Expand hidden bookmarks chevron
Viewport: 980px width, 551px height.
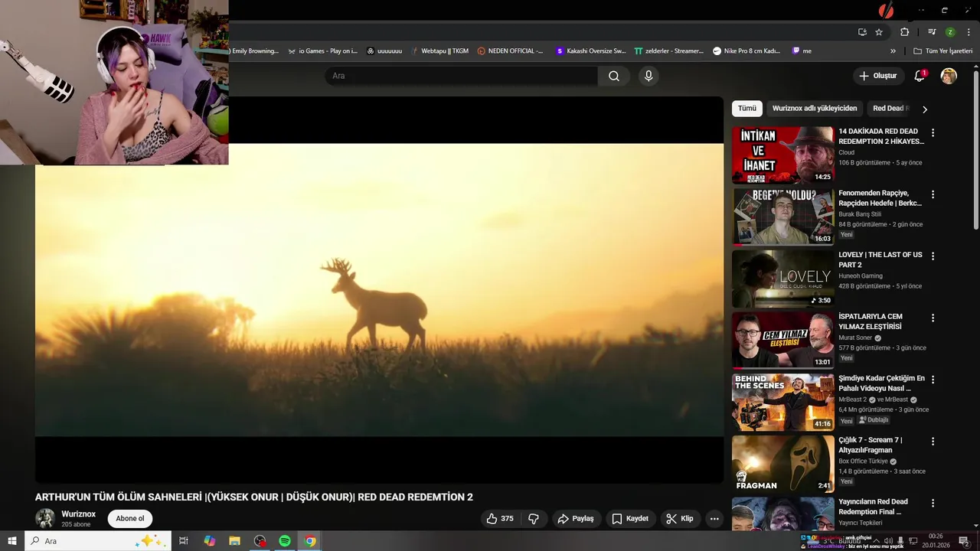pyautogui.click(x=893, y=51)
